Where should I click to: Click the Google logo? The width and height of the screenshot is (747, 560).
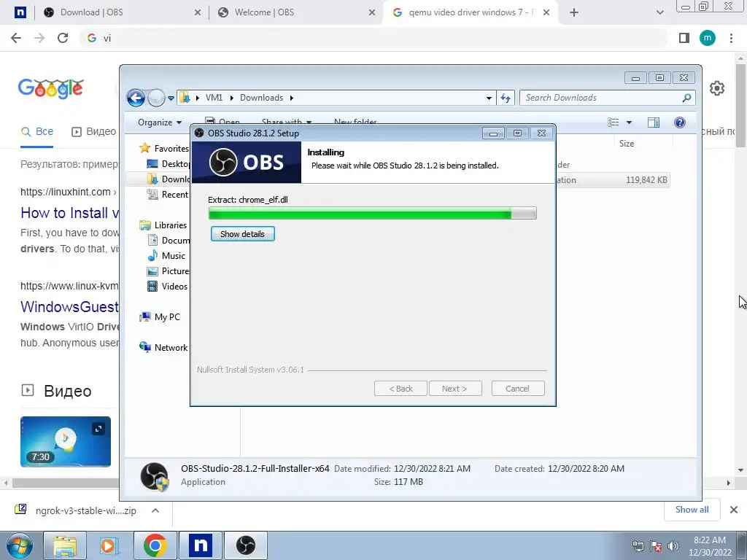[51, 89]
